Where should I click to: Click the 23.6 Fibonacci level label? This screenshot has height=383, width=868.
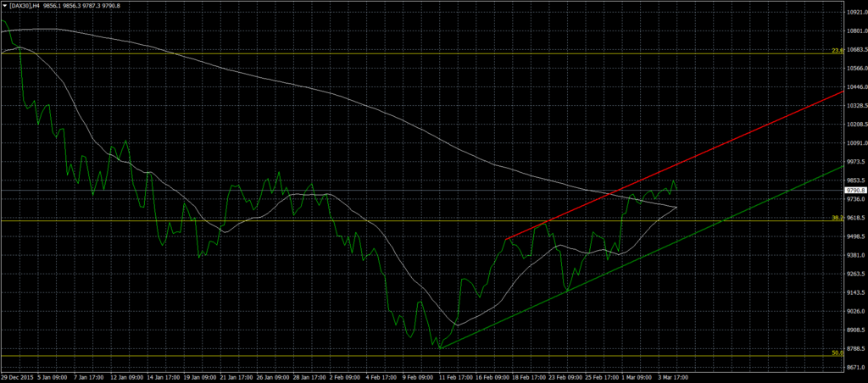click(x=836, y=51)
